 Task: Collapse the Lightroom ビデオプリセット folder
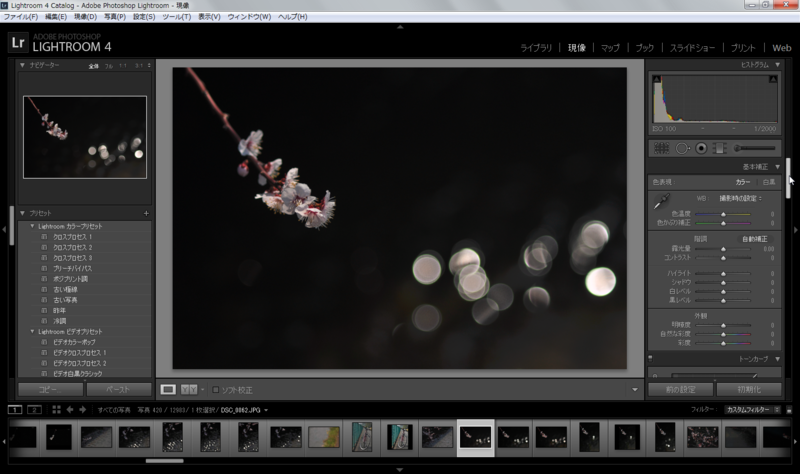point(33,332)
